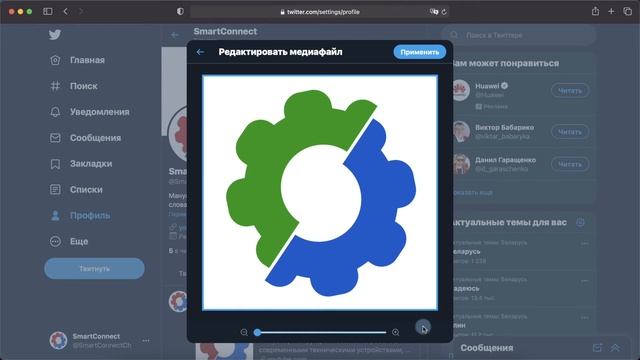This screenshot has width=640, height=360.
Task: Open SmartConnect account menu dots
Action: [146, 340]
